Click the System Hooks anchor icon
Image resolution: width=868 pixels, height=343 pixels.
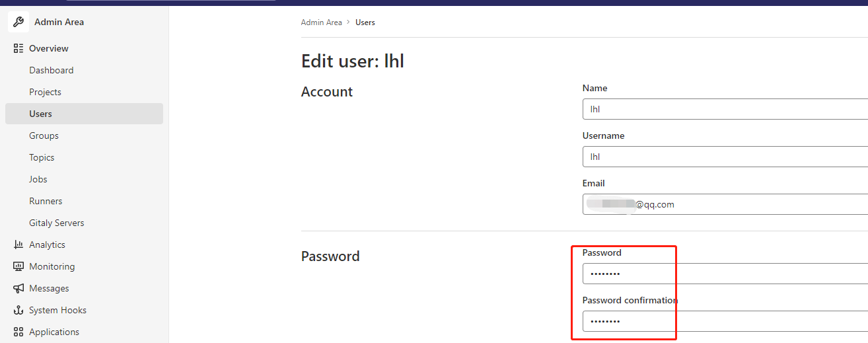tap(18, 310)
